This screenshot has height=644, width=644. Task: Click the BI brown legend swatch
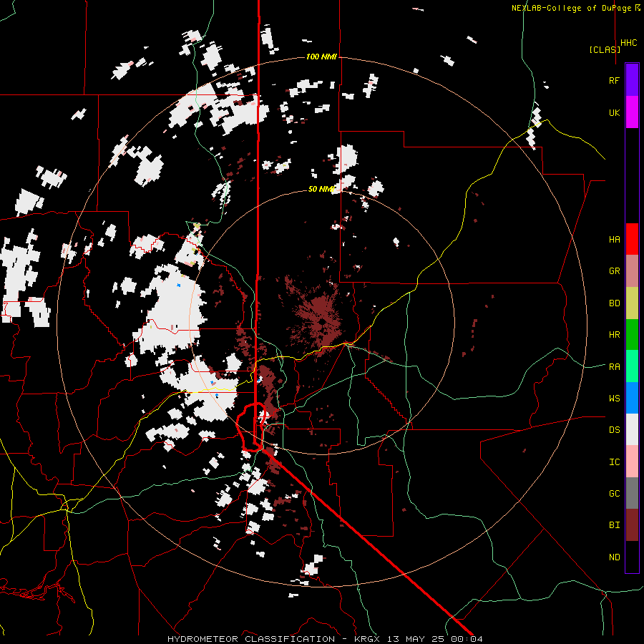coord(632,525)
